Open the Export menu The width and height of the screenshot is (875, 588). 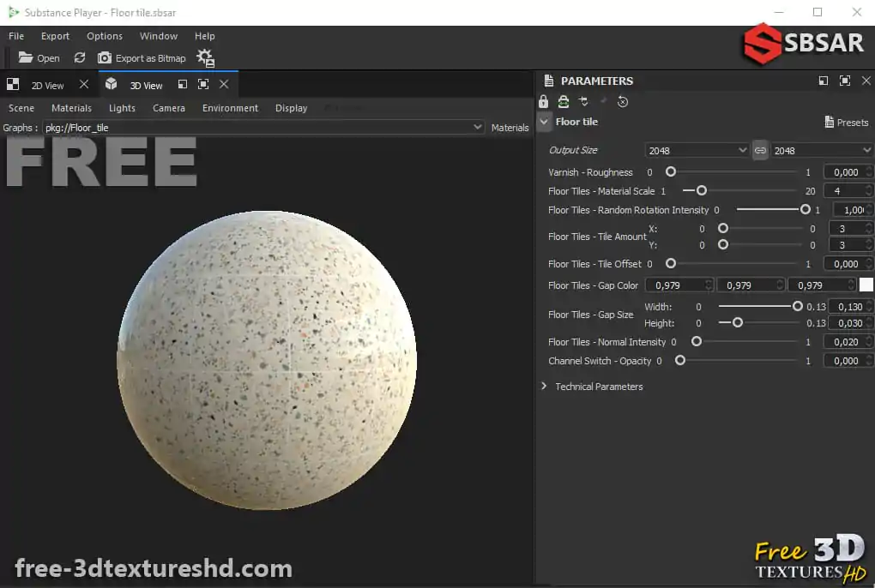coord(55,36)
